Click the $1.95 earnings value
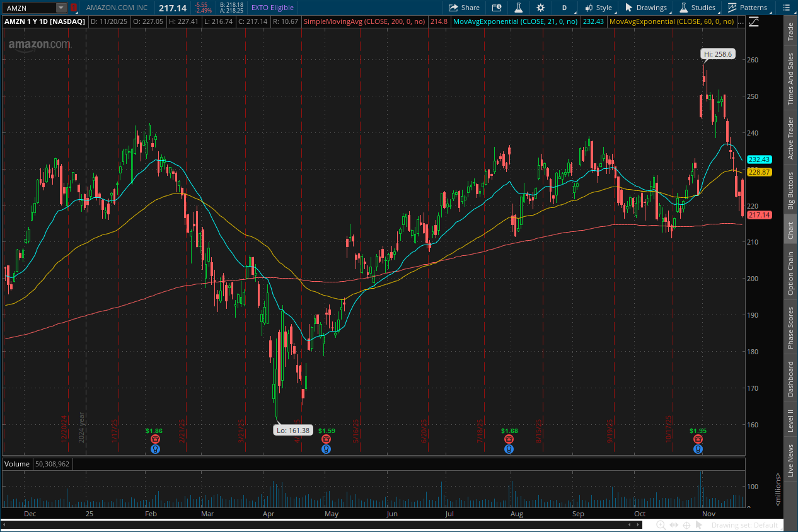Viewport: 798px width, 532px height. click(698, 431)
